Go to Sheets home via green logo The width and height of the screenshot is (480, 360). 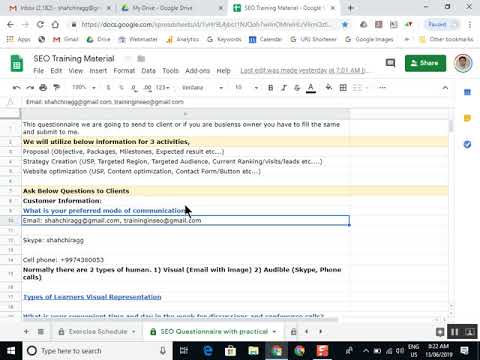pyautogui.click(x=17, y=63)
